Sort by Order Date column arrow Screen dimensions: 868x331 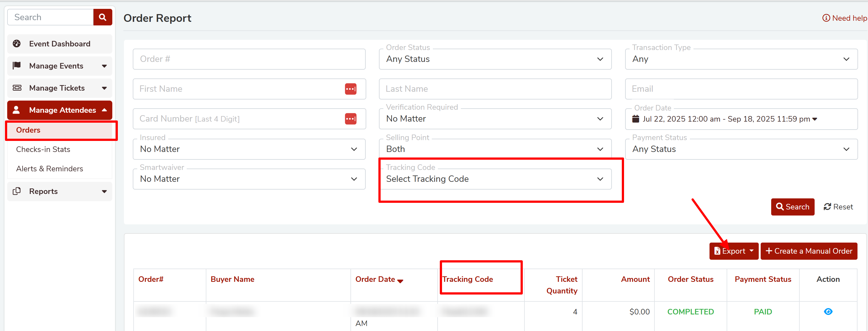[x=400, y=281]
